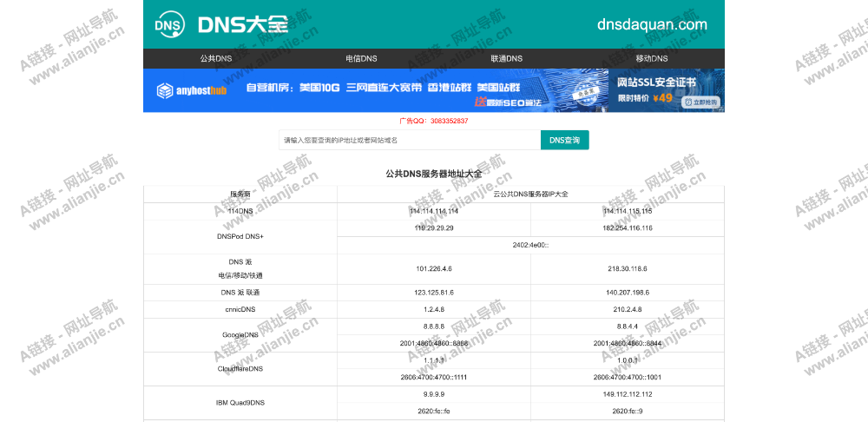Select the DNS 派 联通 row label
This screenshot has width=868, height=422.
tap(240, 293)
